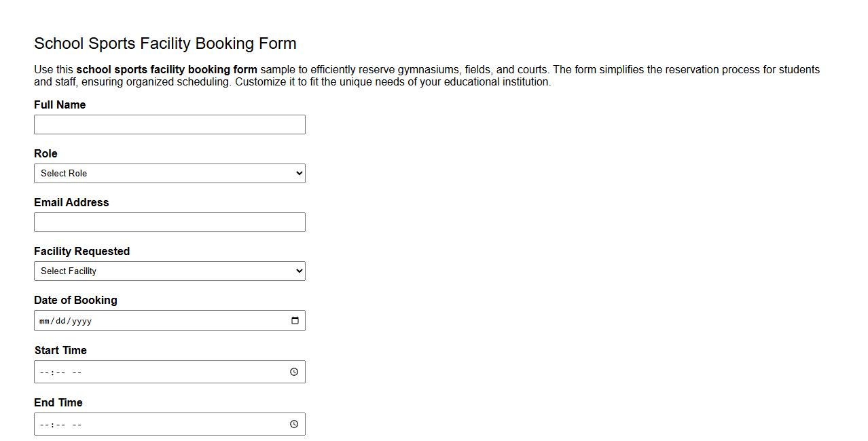Open the Select Facility dropdown
Viewport: 868px width, 441px height.
coord(170,271)
